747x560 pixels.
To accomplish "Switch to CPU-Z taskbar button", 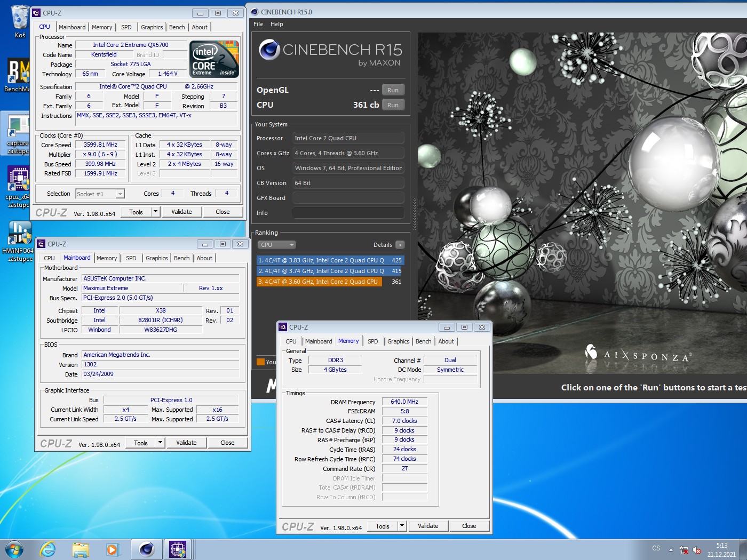I will (x=177, y=549).
